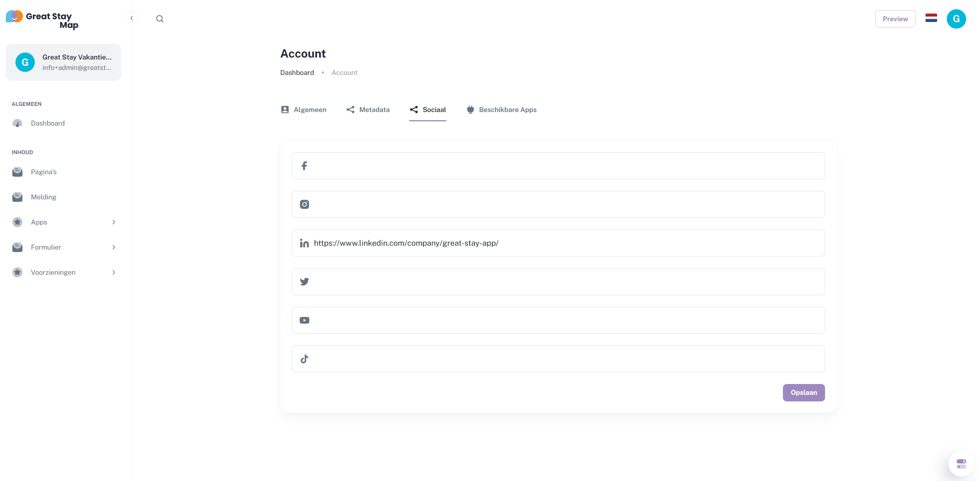Open the settings toggle widget bottom right
The image size is (980, 481).
[961, 464]
